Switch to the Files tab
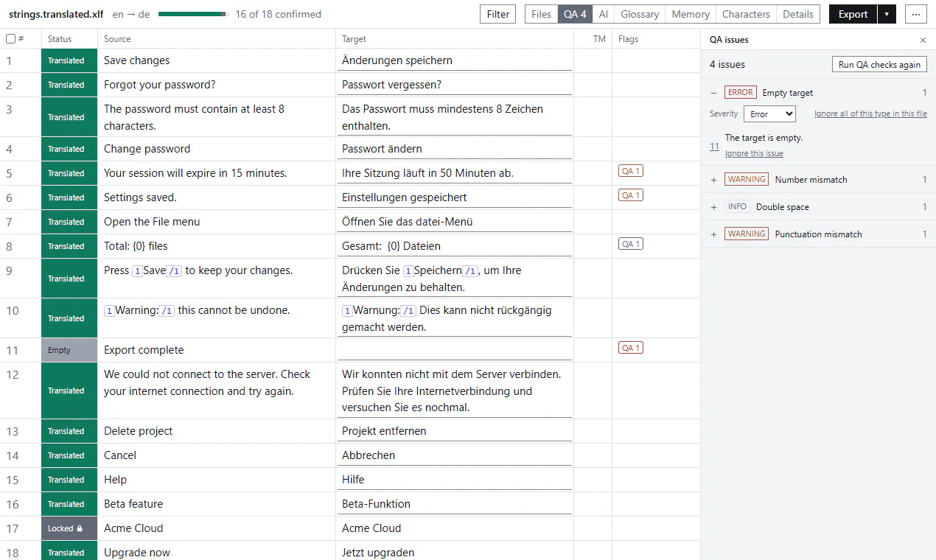 click(541, 14)
